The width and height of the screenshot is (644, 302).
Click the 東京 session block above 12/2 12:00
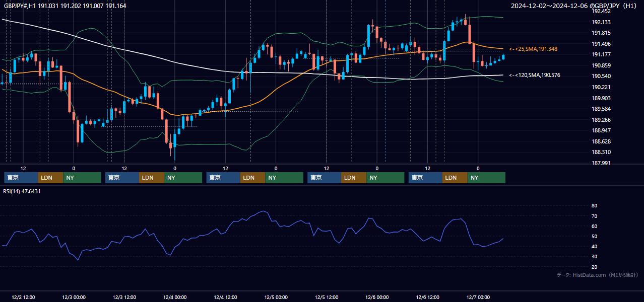(x=21, y=178)
